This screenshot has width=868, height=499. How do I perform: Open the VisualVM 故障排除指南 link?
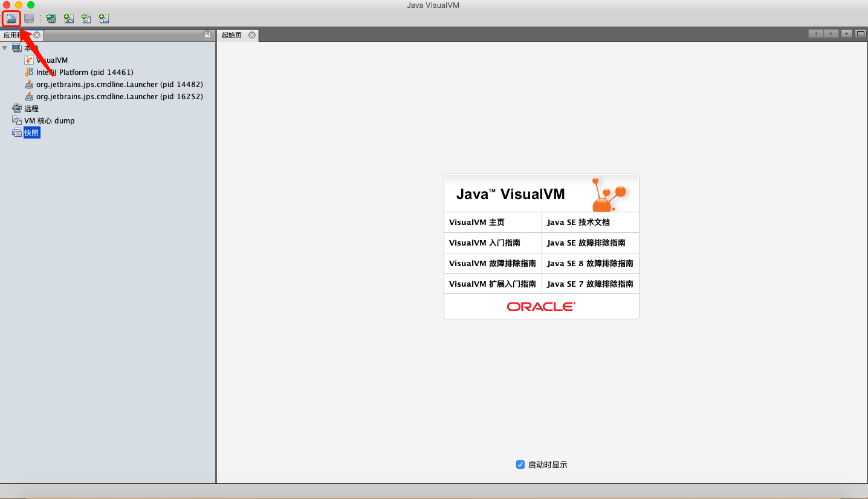pos(493,263)
